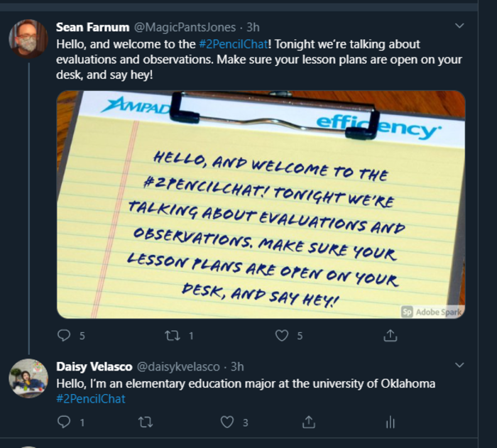Open the @MagicPantsJones handle link
497x448 pixels.
point(186,27)
